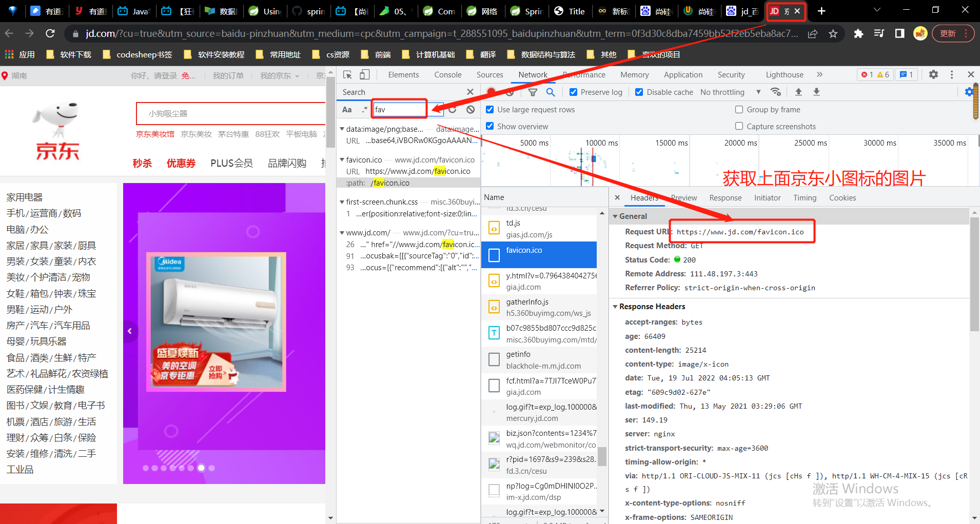Uncheck Use large request rows
Viewport: 980px width, 524px height.
pos(490,110)
